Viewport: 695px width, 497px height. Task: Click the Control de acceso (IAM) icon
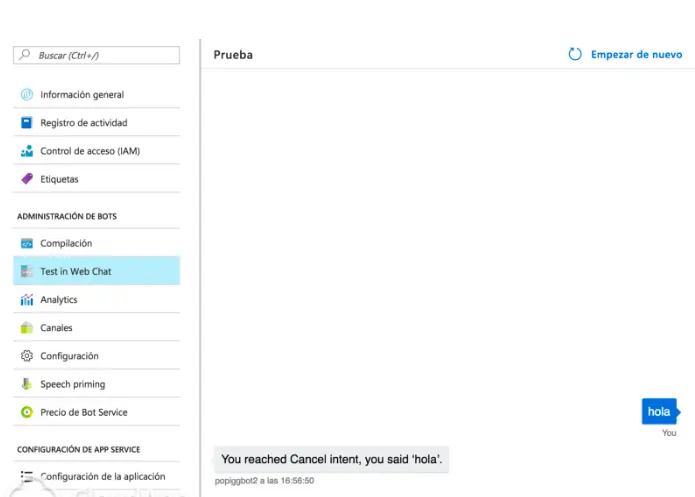pyautogui.click(x=27, y=151)
